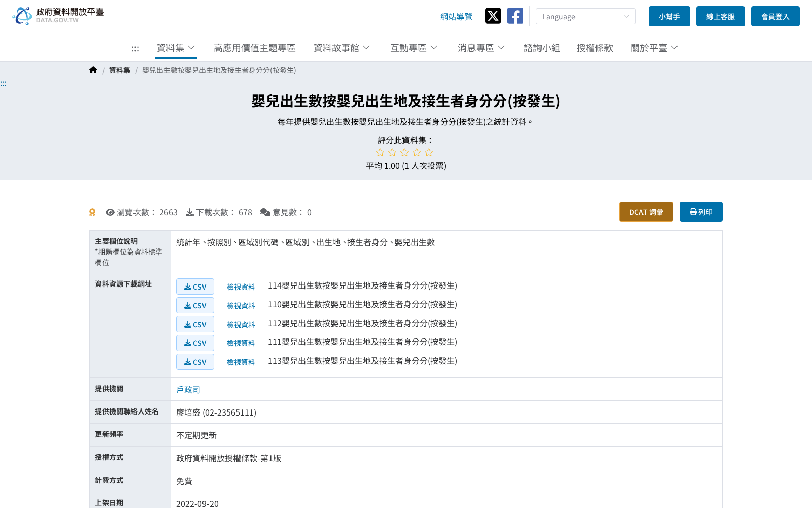Click the left-edge accesskey dots marker

(x=3, y=84)
